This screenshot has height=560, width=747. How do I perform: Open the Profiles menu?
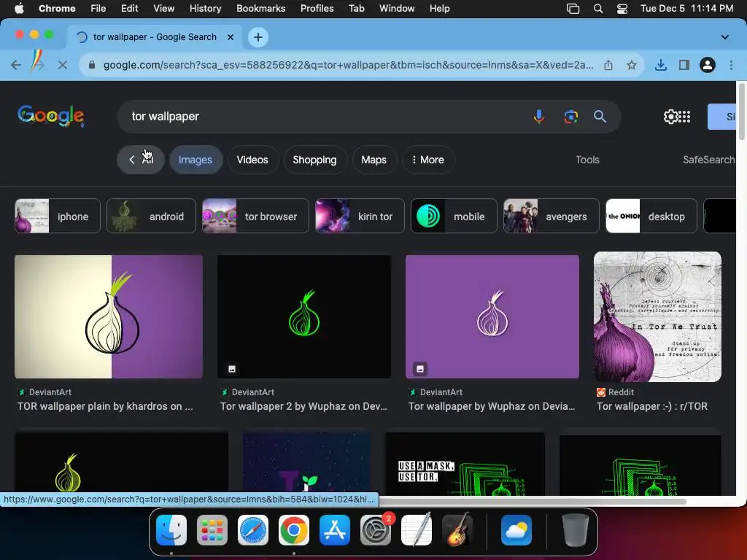pyautogui.click(x=317, y=9)
